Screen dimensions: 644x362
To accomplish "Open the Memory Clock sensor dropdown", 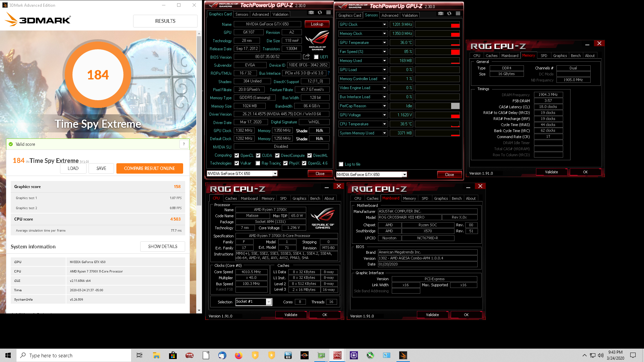I will 384,34.
